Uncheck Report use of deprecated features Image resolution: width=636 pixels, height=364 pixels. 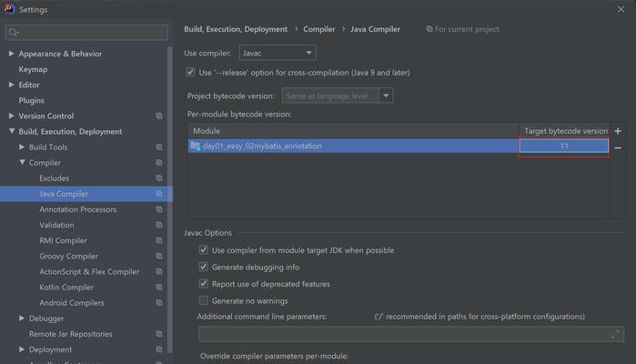point(204,283)
